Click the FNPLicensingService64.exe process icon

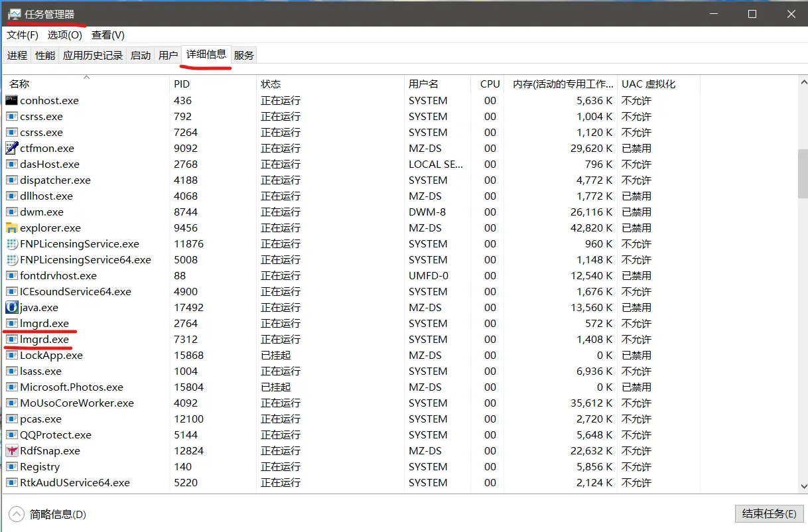coord(11,259)
